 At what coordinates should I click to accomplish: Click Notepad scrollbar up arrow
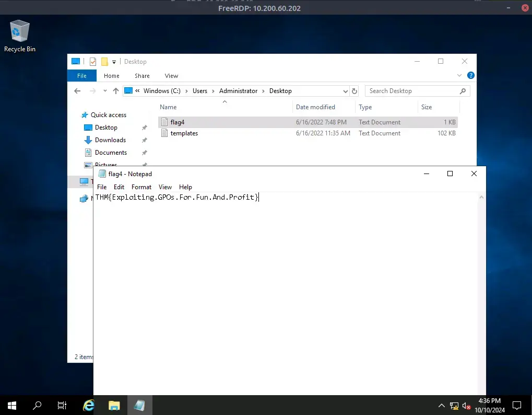481,198
